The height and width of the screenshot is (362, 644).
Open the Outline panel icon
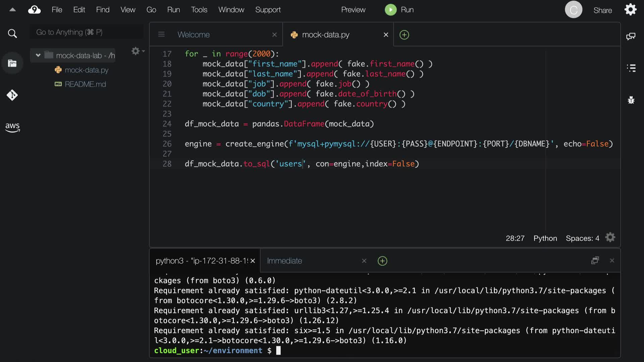click(x=631, y=68)
